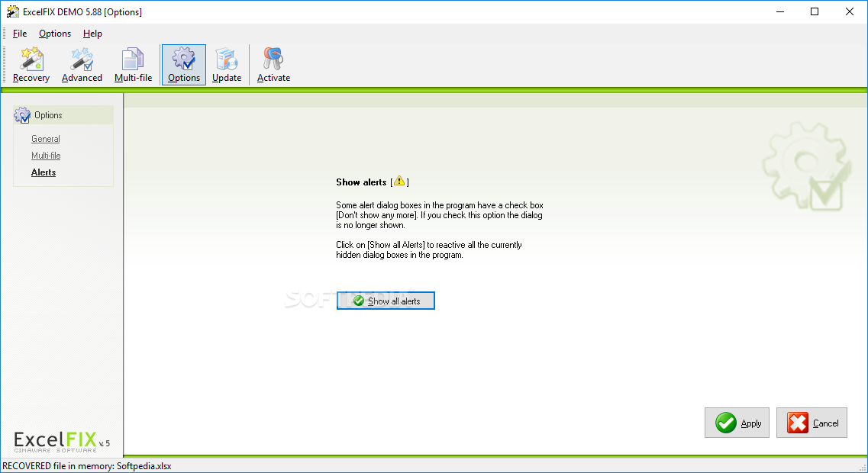Viewport: 868px width, 473px height.
Task: Maximize the ExcelFIX window
Action: tap(815, 11)
